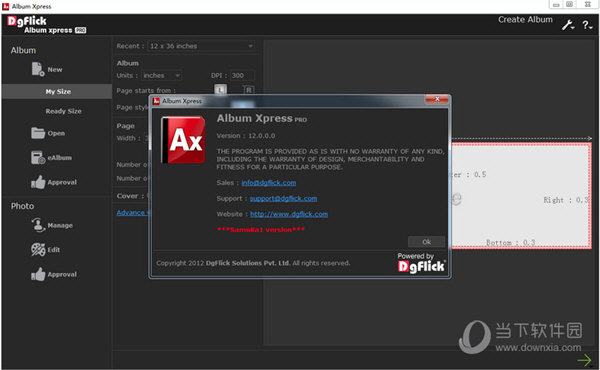Click the Create Album heading

pos(525,20)
